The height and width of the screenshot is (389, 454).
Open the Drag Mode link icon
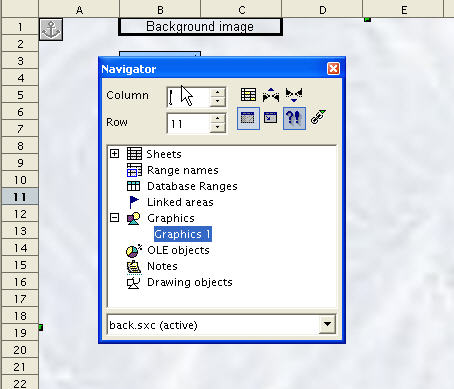[x=318, y=117]
